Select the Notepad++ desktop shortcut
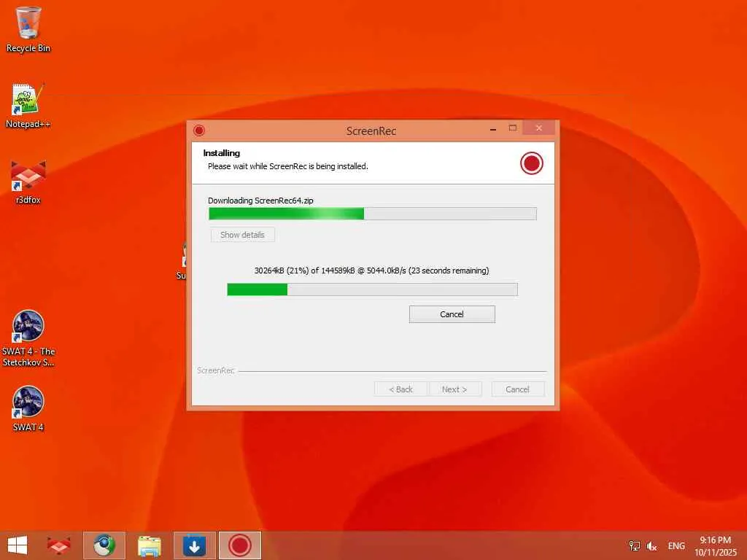The width and height of the screenshot is (747, 560). click(x=28, y=106)
